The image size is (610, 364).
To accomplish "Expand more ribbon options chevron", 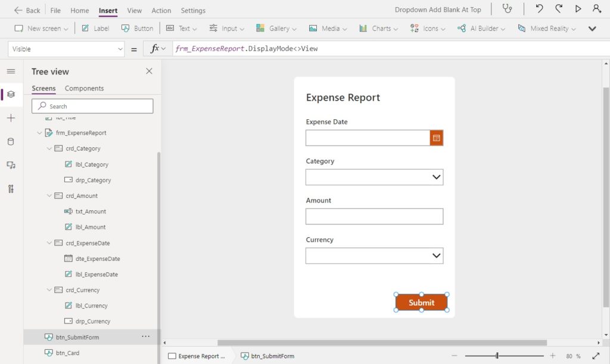I will click(592, 29).
